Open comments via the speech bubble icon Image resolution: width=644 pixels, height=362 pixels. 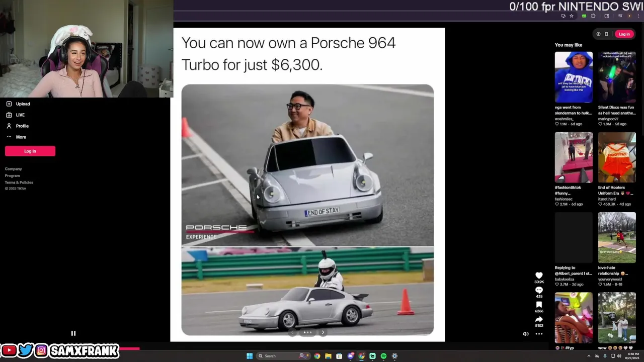539,290
